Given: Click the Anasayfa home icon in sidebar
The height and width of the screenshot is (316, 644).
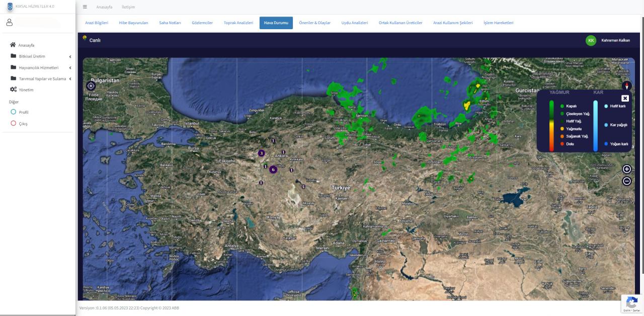Looking at the screenshot, I should click(x=13, y=45).
